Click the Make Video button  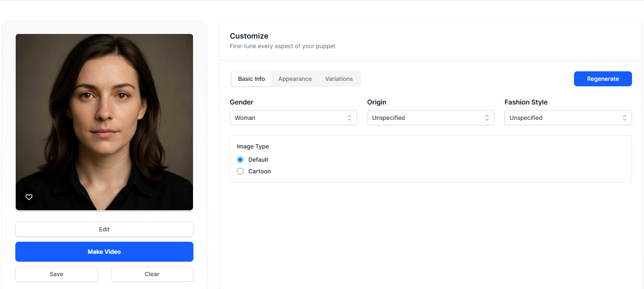tap(104, 252)
